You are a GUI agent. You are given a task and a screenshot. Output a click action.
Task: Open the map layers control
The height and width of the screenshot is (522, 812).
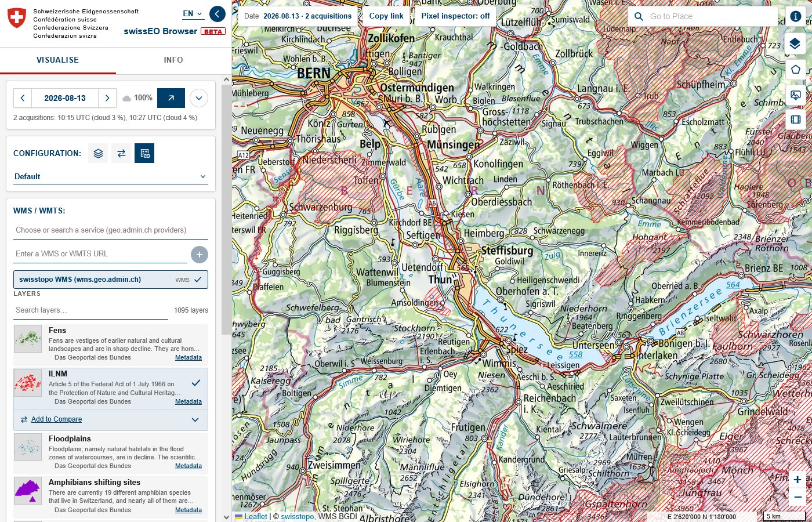pos(795,43)
